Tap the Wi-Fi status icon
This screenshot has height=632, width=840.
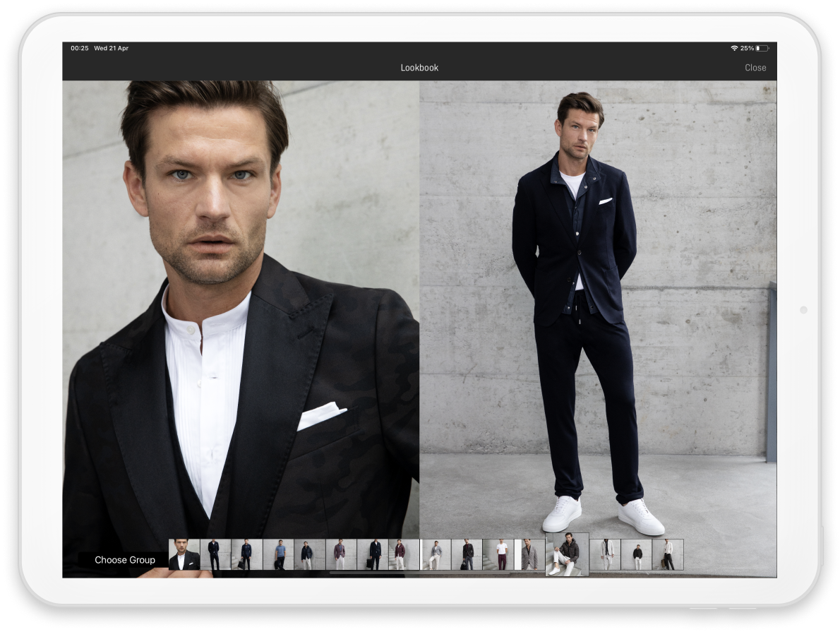coord(734,48)
